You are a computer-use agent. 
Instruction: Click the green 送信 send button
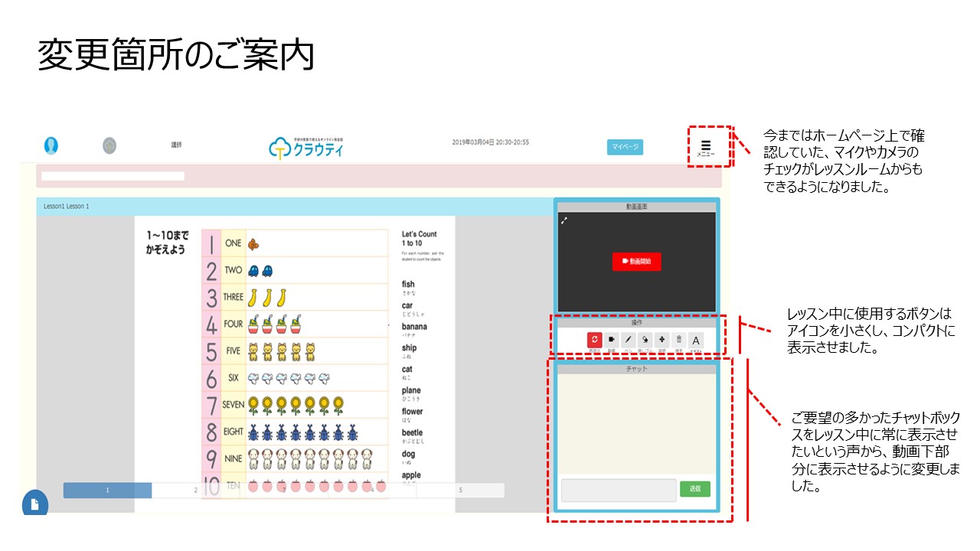[694, 488]
